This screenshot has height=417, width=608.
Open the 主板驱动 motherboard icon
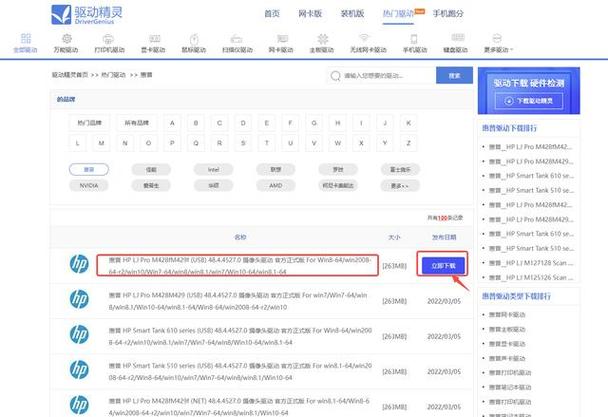click(x=323, y=39)
